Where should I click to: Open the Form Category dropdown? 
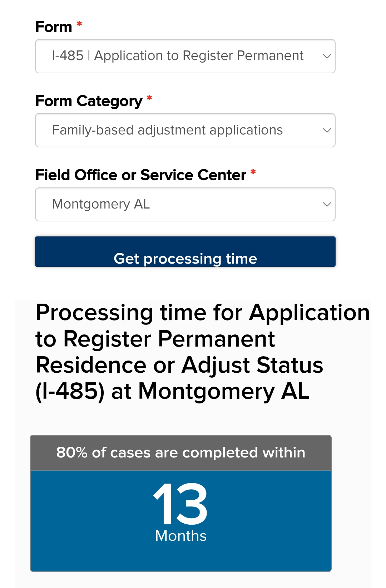pos(185,130)
